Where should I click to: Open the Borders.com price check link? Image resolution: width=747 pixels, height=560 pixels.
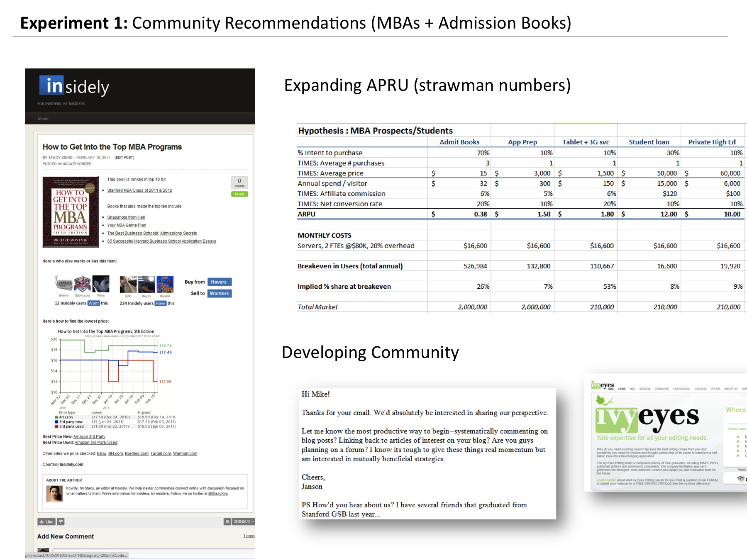pyautogui.click(x=137, y=453)
